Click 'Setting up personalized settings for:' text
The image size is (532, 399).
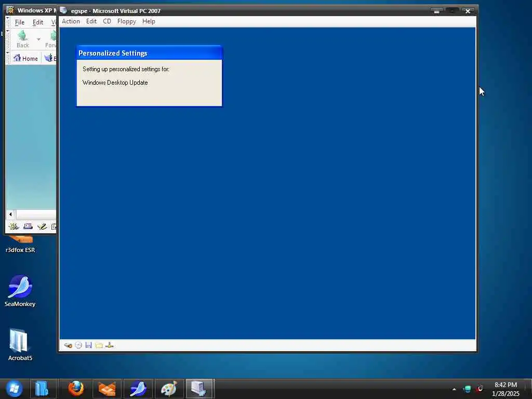[x=126, y=69]
